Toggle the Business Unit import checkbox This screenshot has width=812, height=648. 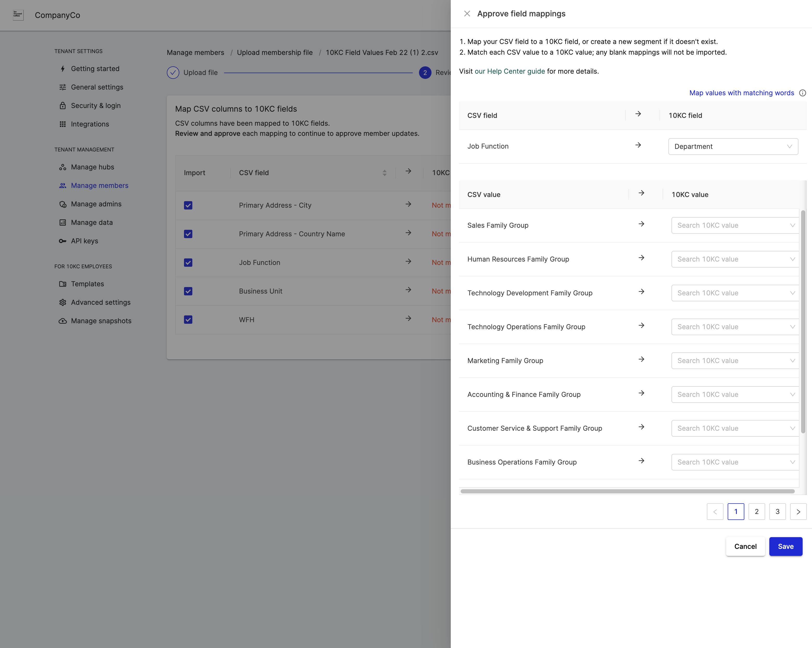coord(188,291)
